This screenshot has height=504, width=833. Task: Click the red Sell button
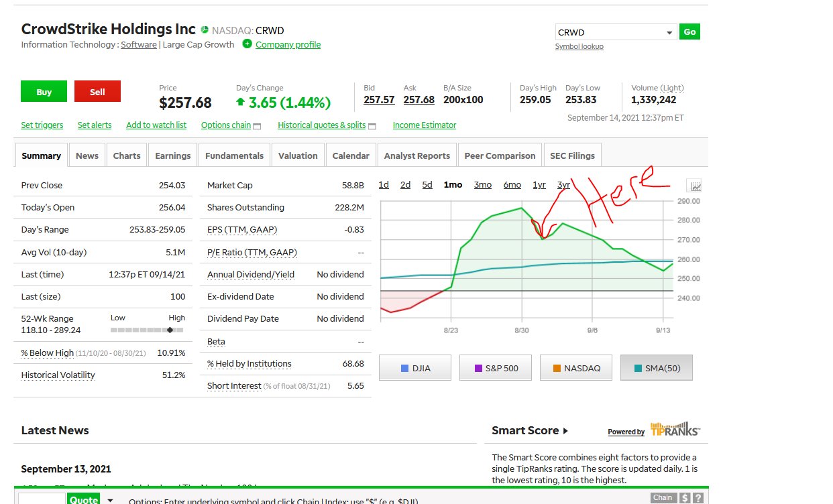pos(97,92)
